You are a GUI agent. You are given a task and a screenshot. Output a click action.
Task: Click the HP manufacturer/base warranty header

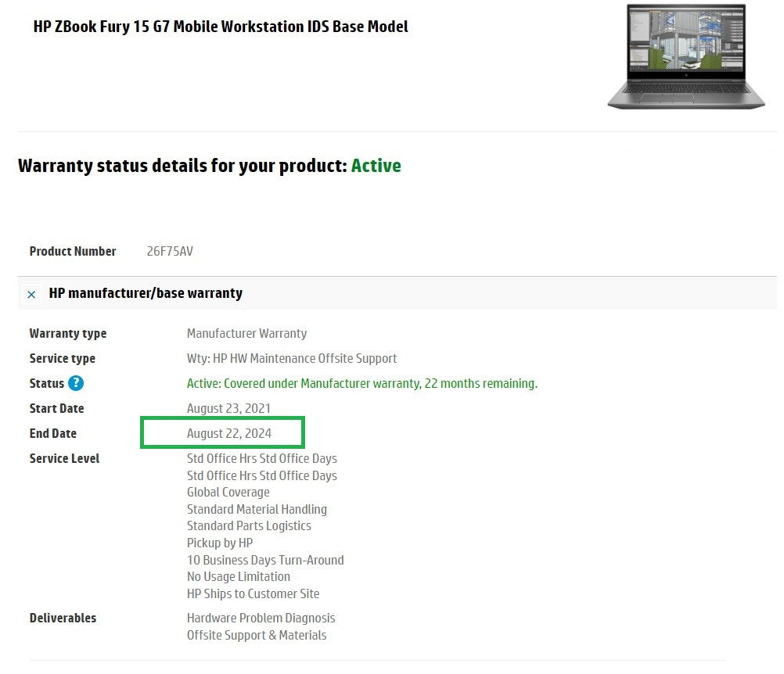tap(146, 293)
